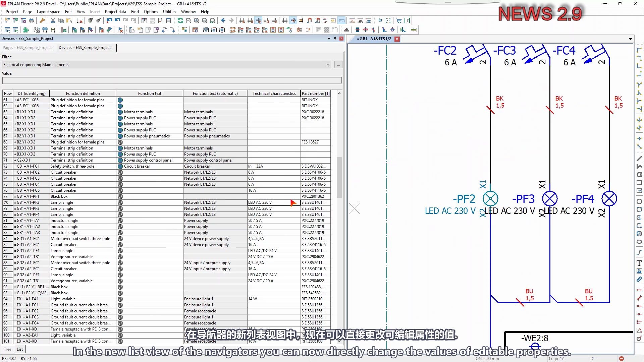Select the Circle tool in right toolbar
The width and height of the screenshot is (644, 362).
click(x=639, y=201)
